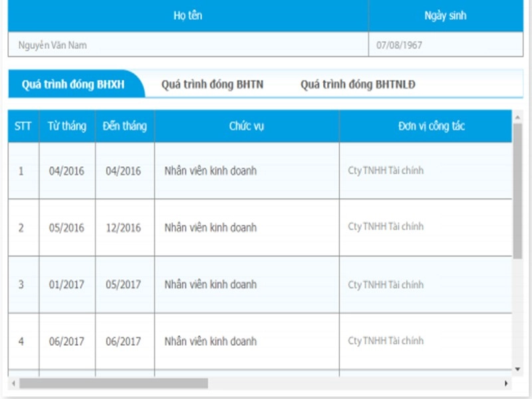The width and height of the screenshot is (532, 399).
Task: Select the Quá trình đóng BHXH tab
Action: (x=74, y=84)
